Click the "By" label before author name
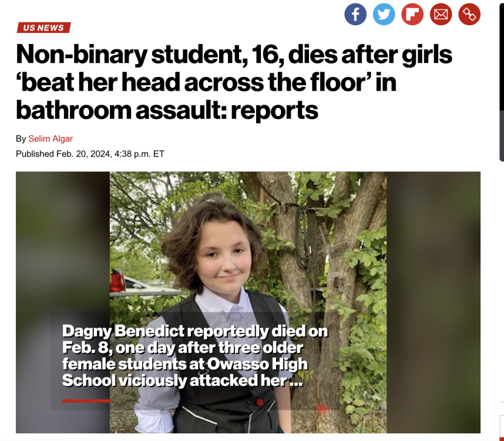The width and height of the screenshot is (504, 441). pos(21,139)
